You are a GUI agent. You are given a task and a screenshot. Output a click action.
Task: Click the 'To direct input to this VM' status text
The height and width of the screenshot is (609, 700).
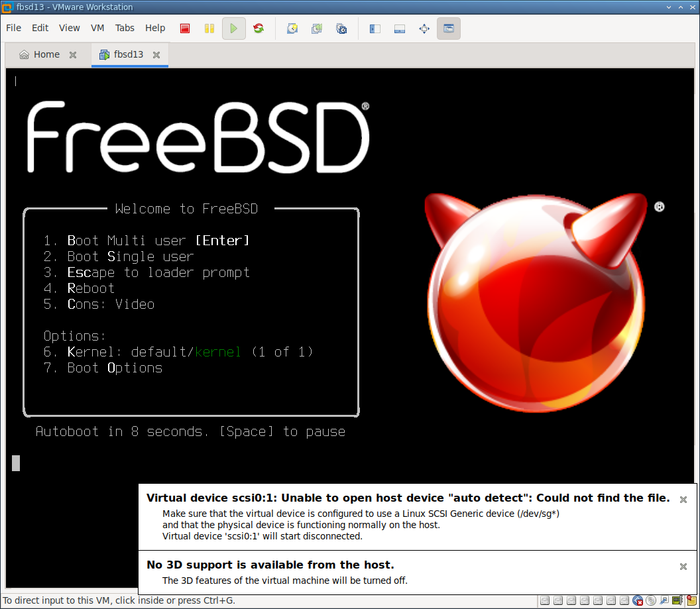pos(119,600)
